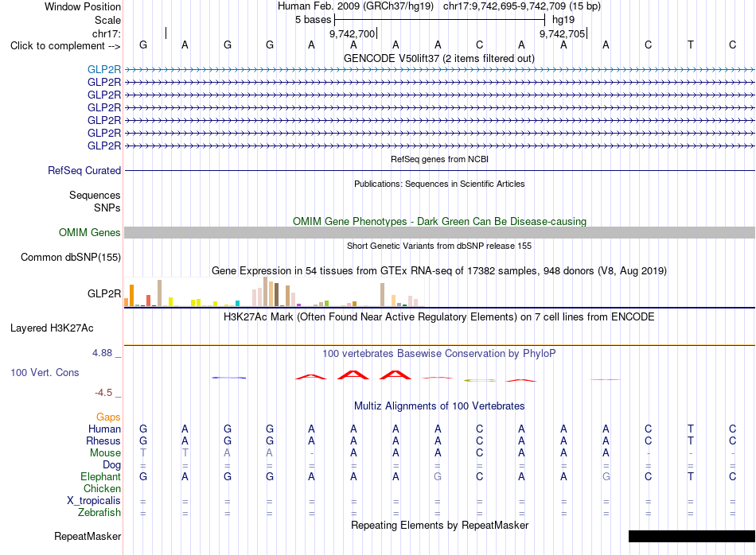The image size is (756, 555).
Task: Select the Dog species row label
Action: (111, 465)
